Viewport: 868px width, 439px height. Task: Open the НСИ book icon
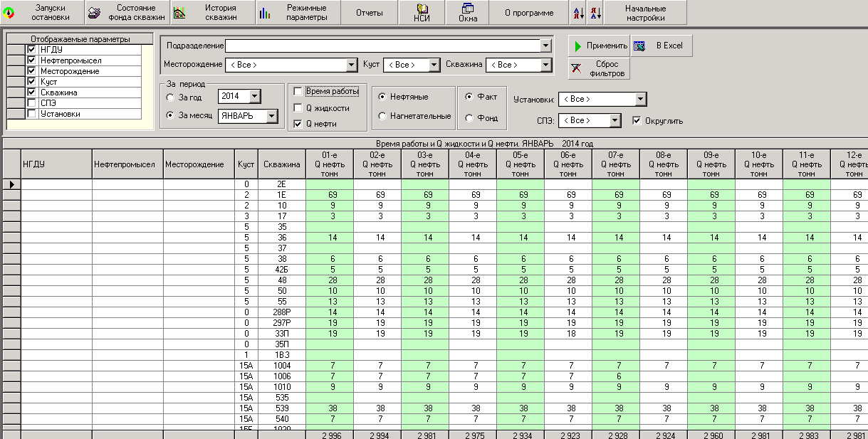(422, 9)
